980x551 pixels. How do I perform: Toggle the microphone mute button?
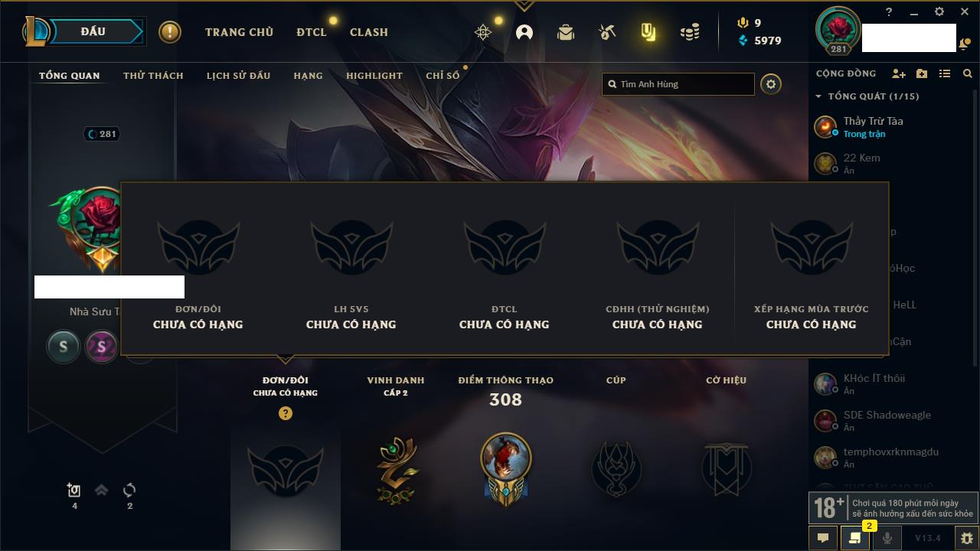point(887,538)
